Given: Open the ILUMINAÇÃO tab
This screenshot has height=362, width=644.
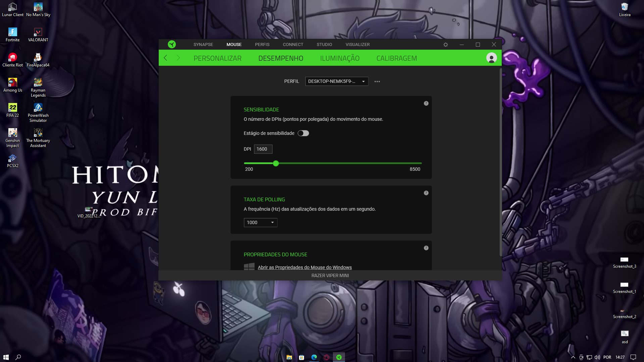Looking at the screenshot, I should (x=340, y=58).
